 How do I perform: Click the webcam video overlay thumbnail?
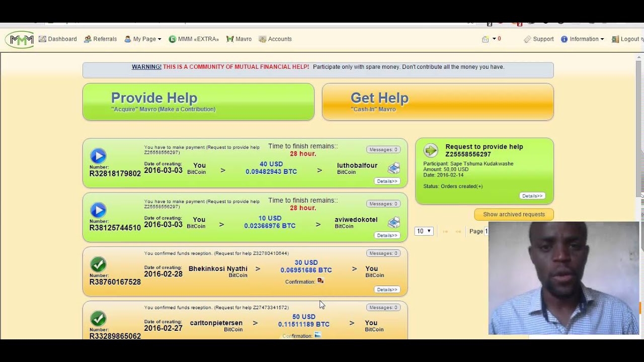563,278
